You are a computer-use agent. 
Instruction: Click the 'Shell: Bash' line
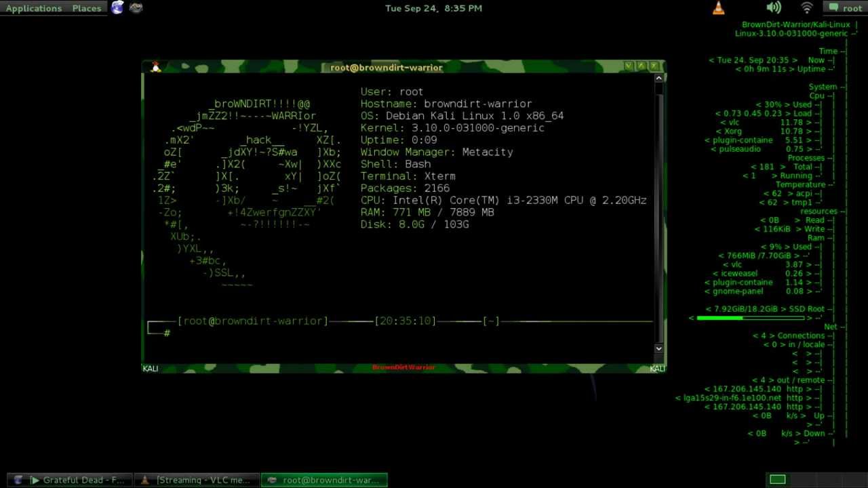[395, 164]
